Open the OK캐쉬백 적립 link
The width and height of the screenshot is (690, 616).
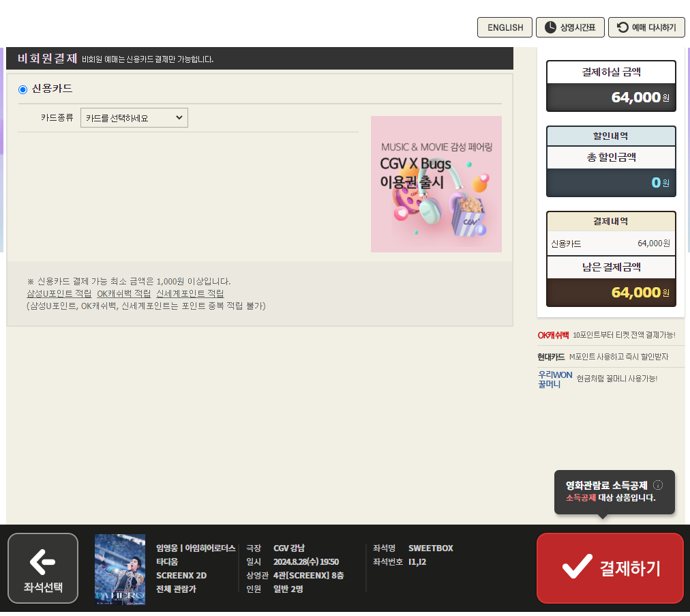123,293
